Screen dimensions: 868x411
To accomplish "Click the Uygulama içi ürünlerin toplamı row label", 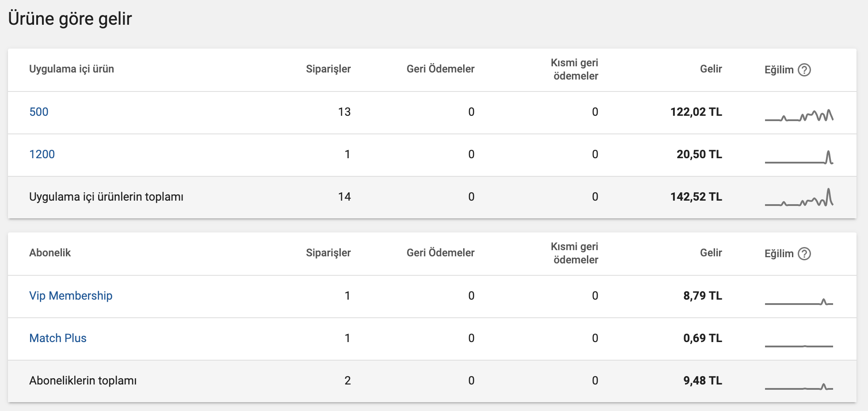I will point(106,197).
